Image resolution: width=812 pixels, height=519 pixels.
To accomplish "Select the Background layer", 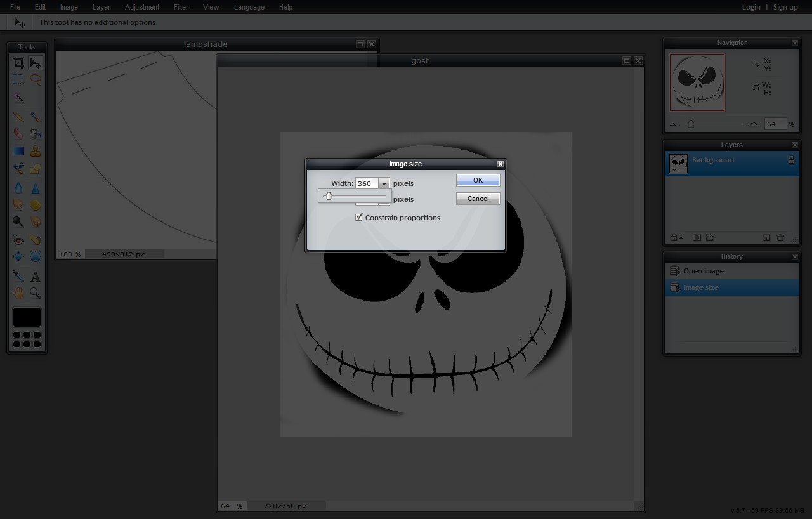I will coord(731,164).
